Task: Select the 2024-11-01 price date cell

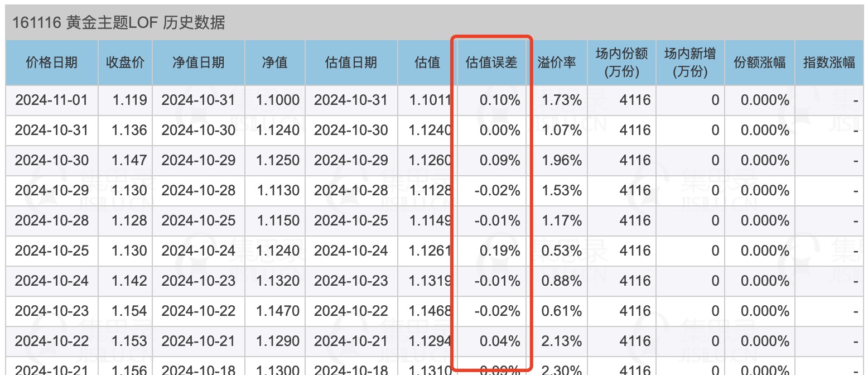Action: pos(52,100)
